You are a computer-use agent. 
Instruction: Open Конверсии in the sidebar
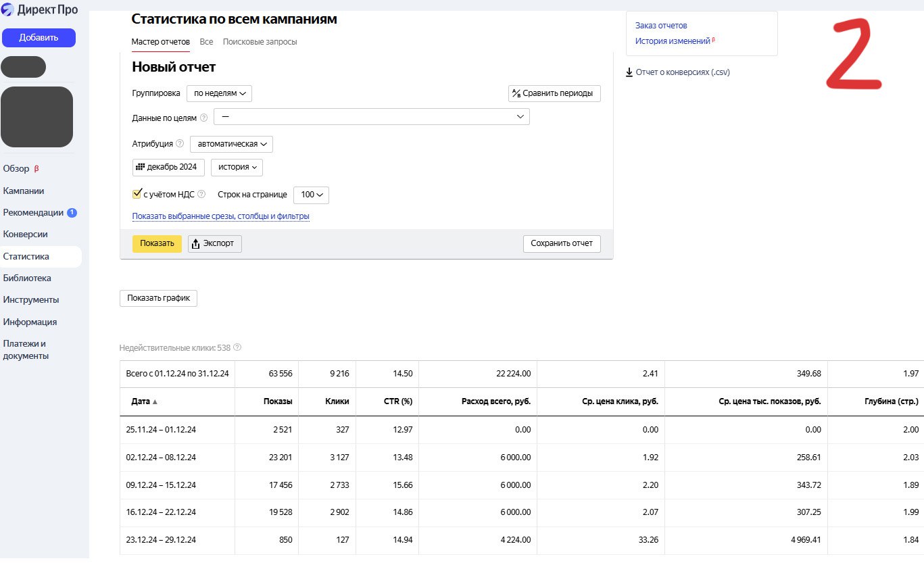pos(25,234)
